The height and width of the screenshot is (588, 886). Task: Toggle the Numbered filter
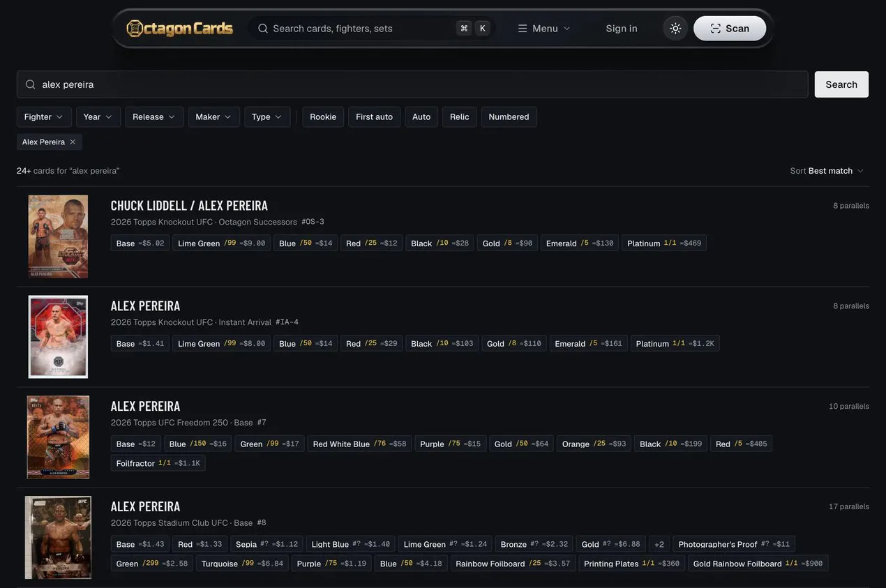[509, 117]
